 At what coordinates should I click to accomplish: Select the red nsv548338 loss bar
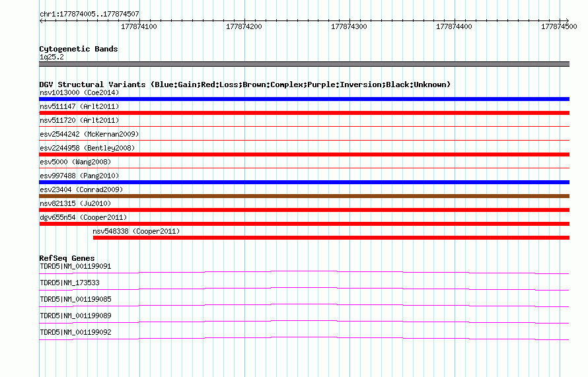pos(331,238)
